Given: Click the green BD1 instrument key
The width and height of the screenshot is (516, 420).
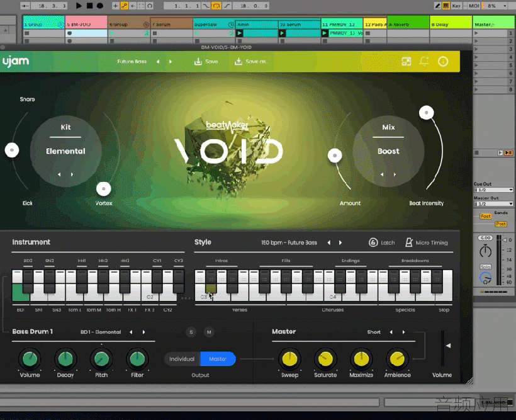Looking at the screenshot, I should click(20, 293).
